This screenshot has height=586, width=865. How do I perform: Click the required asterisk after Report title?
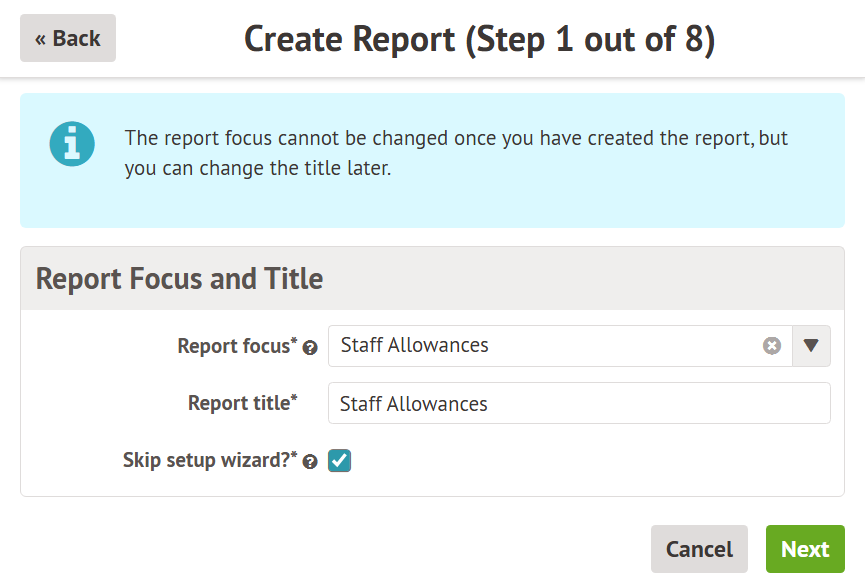(x=294, y=400)
